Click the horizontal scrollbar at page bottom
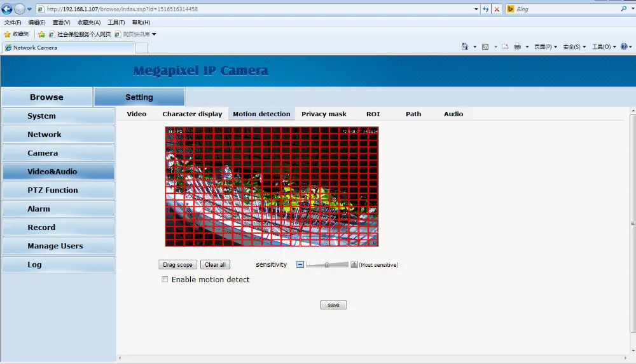Viewport: 636px width, 364px height. click(x=373, y=358)
